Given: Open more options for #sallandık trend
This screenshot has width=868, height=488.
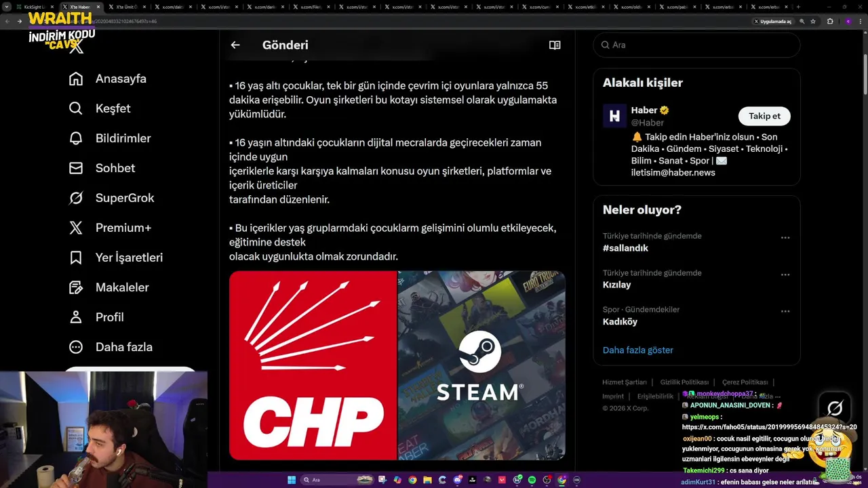Looking at the screenshot, I should click(x=785, y=237).
